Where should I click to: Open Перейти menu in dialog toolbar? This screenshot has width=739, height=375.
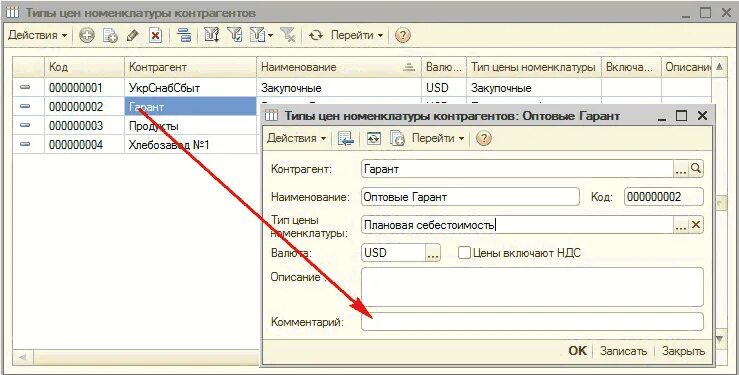tap(438, 139)
